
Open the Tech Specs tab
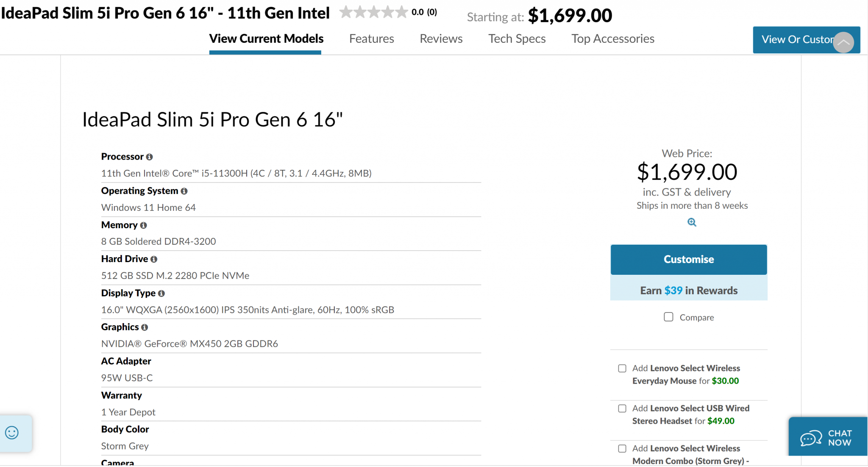517,39
